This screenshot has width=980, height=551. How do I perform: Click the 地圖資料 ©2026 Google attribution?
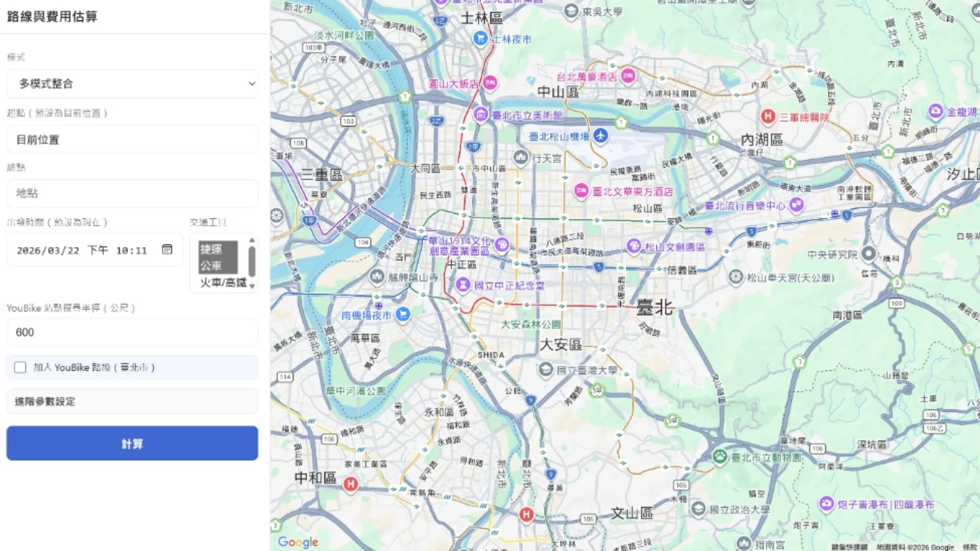pyautogui.click(x=915, y=547)
